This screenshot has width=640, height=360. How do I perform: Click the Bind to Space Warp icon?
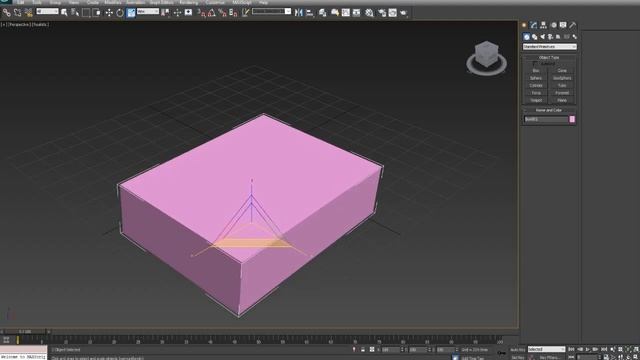28,13
